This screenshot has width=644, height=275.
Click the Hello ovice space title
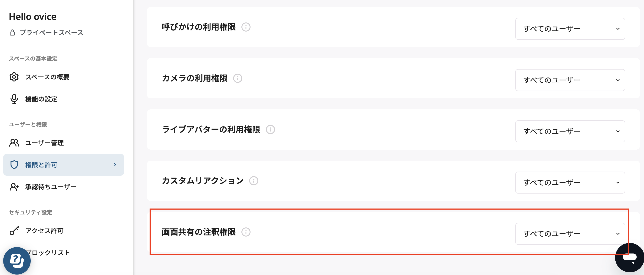click(x=33, y=16)
